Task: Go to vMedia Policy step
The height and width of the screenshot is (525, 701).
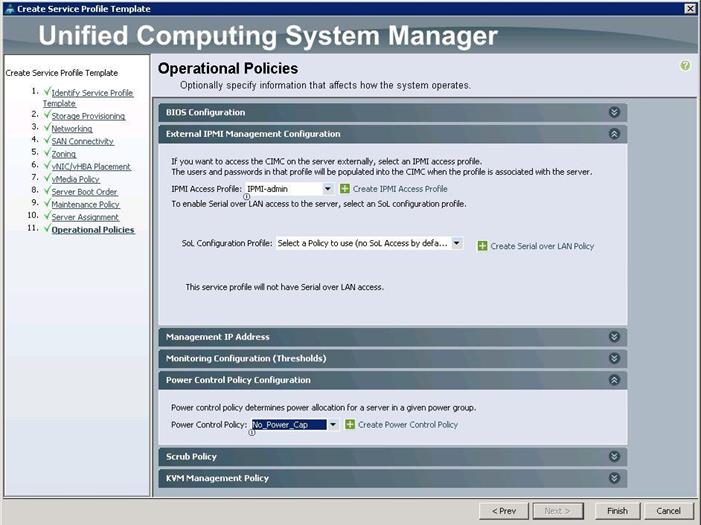Action: pyautogui.click(x=75, y=179)
